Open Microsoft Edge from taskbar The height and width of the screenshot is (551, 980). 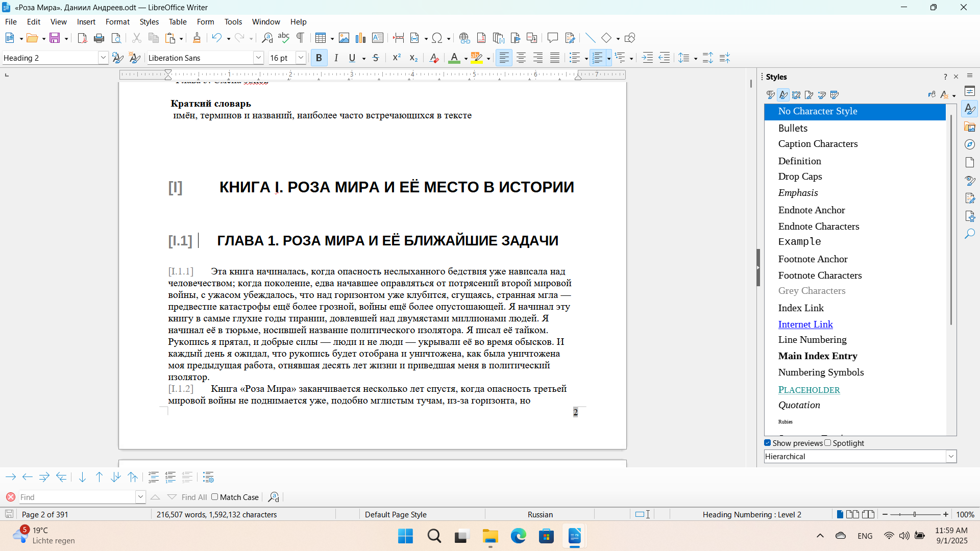(x=518, y=536)
